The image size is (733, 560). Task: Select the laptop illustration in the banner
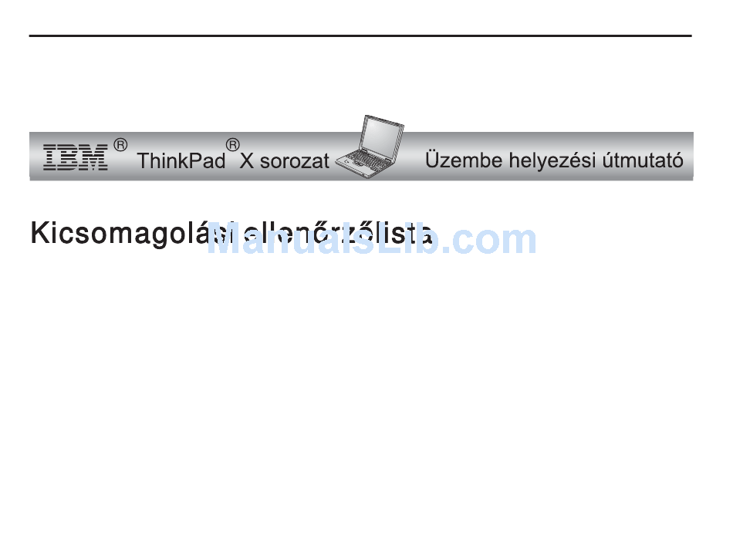click(370, 147)
